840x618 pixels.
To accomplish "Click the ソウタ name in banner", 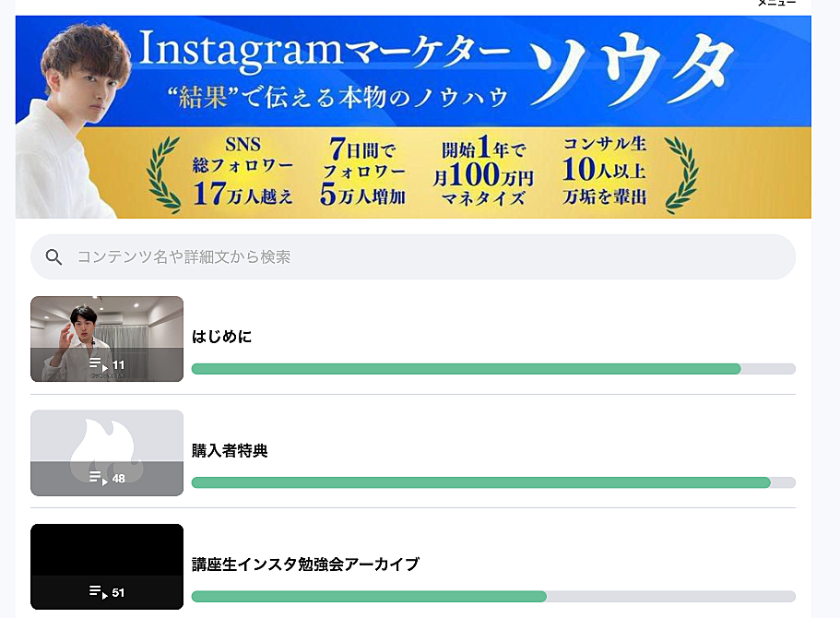I will [x=631, y=68].
